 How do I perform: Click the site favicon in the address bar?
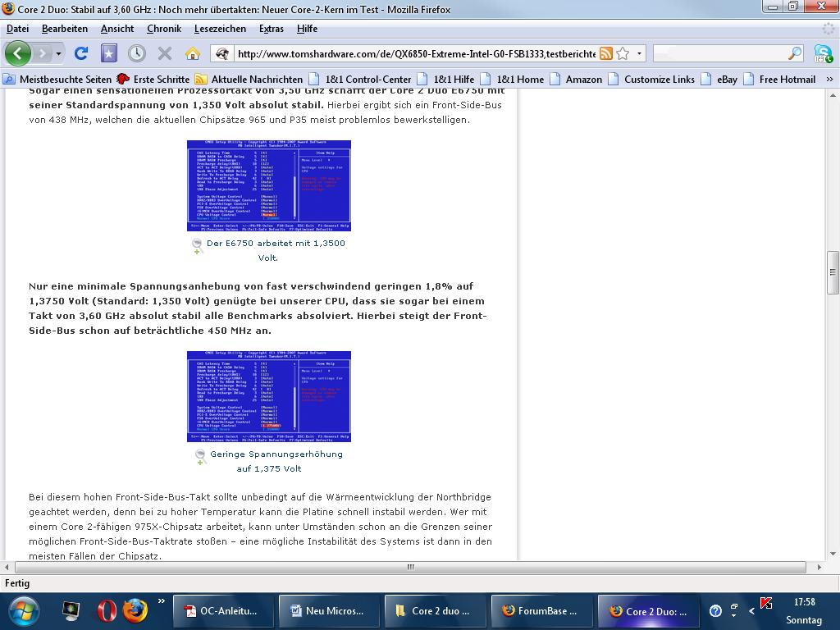tap(223, 53)
